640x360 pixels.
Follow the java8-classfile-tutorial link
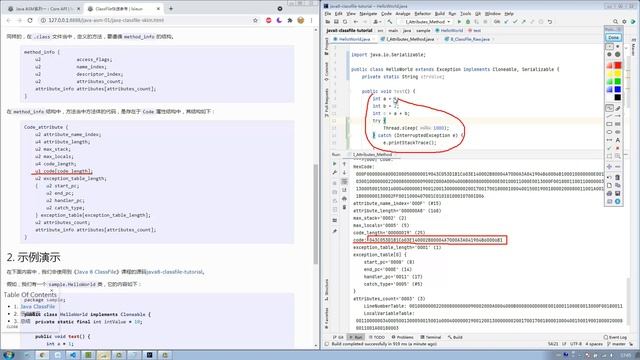pyautogui.click(x=174, y=272)
